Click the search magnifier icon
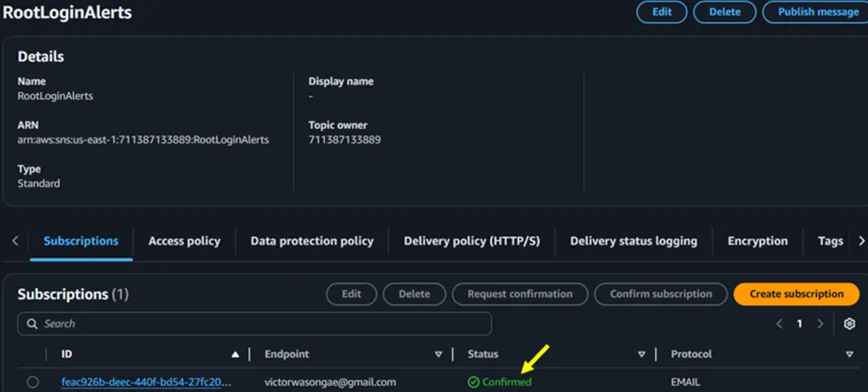This screenshot has width=868, height=392. 32,324
